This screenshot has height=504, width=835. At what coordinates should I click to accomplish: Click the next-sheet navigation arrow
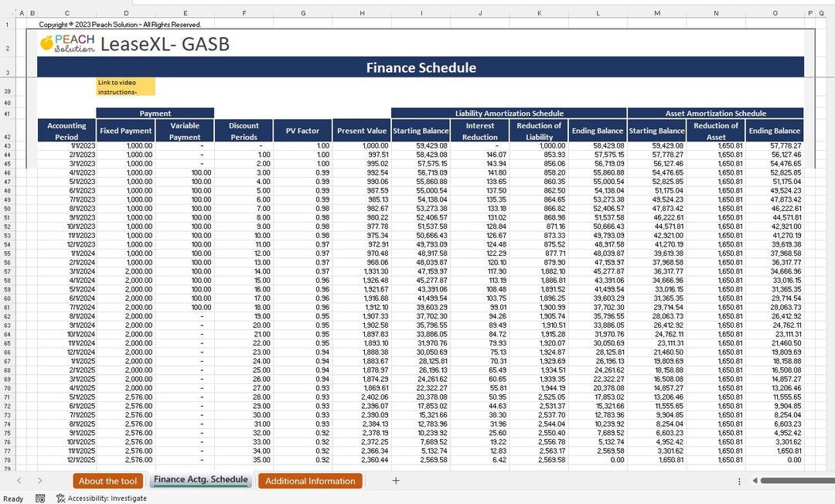[x=40, y=481]
